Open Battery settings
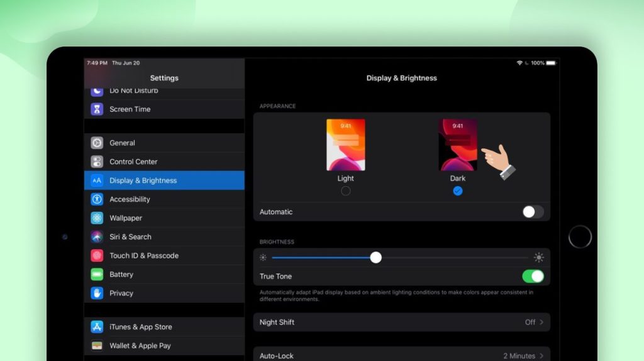 tap(164, 274)
